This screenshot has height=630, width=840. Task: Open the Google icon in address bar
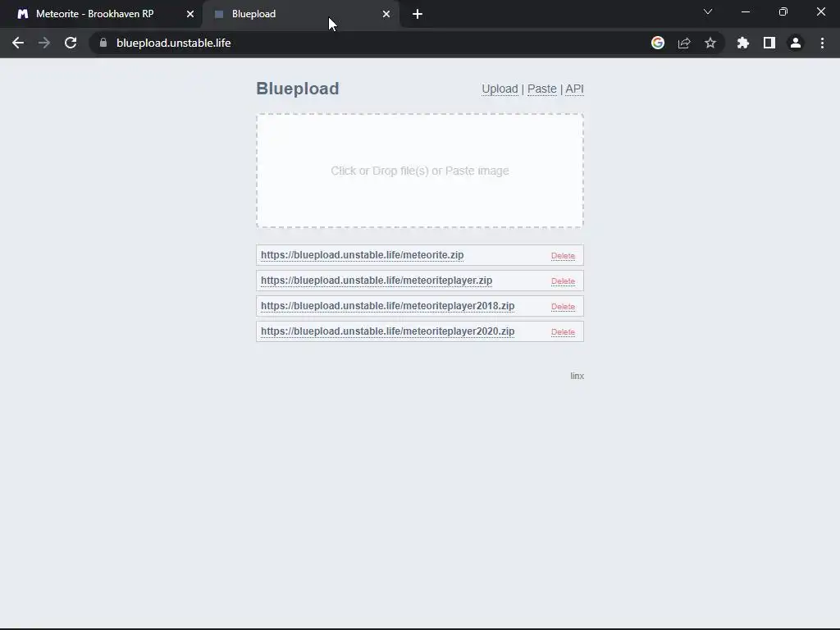[658, 43]
